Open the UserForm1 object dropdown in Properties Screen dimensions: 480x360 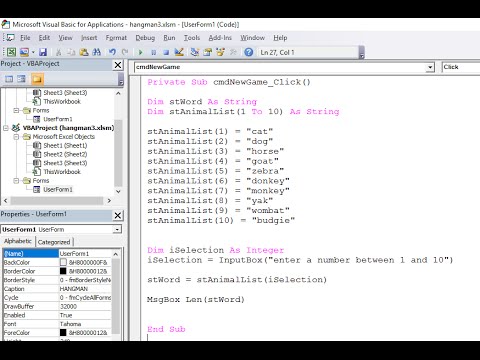(x=117, y=229)
